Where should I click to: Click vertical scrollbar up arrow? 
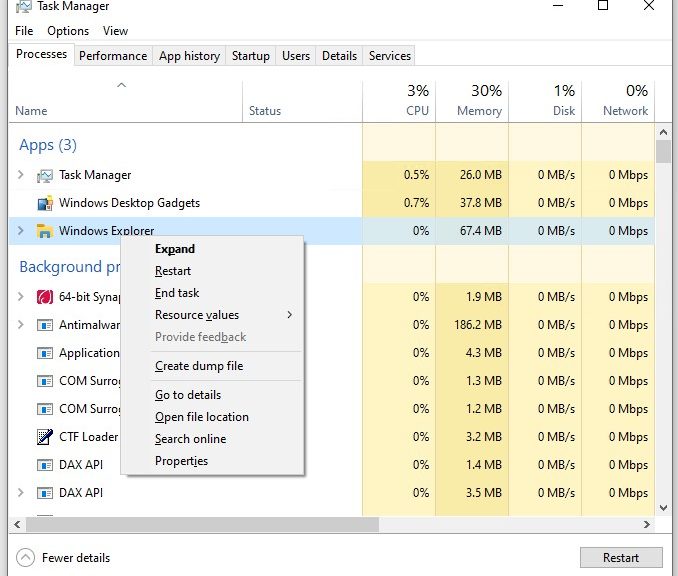[x=663, y=132]
